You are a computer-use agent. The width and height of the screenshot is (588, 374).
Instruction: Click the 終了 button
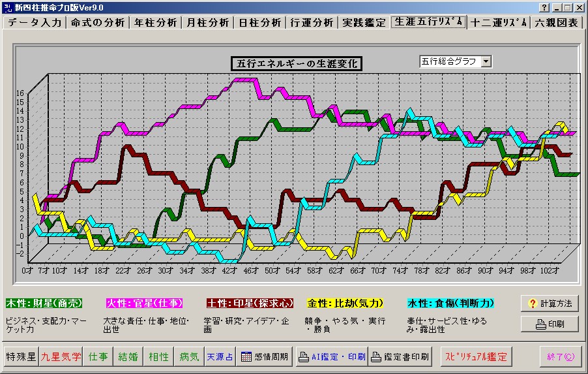coord(561,356)
